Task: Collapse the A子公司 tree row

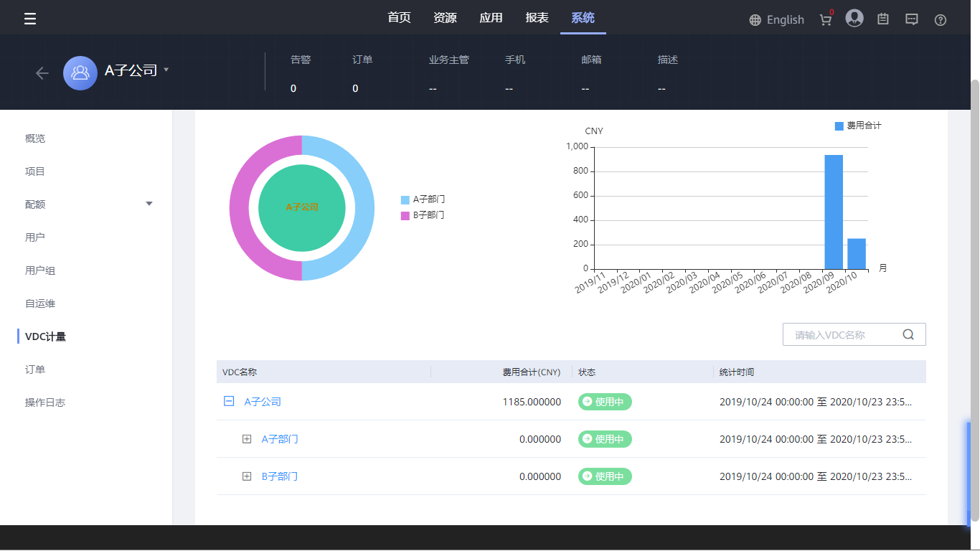Action: coord(229,402)
